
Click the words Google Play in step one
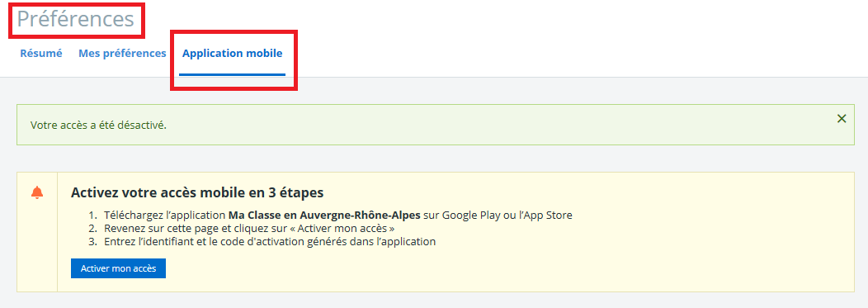pyautogui.click(x=467, y=215)
